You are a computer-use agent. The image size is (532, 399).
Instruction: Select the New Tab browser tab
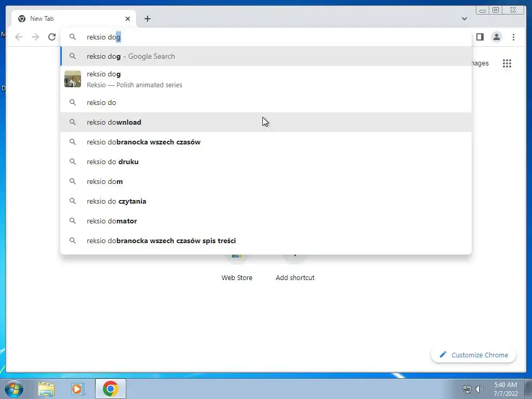[74, 19]
